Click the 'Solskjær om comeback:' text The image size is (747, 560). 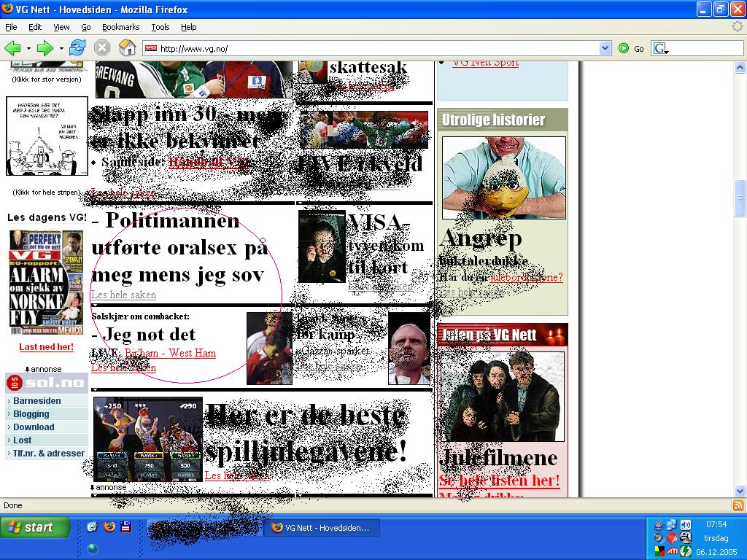click(141, 316)
